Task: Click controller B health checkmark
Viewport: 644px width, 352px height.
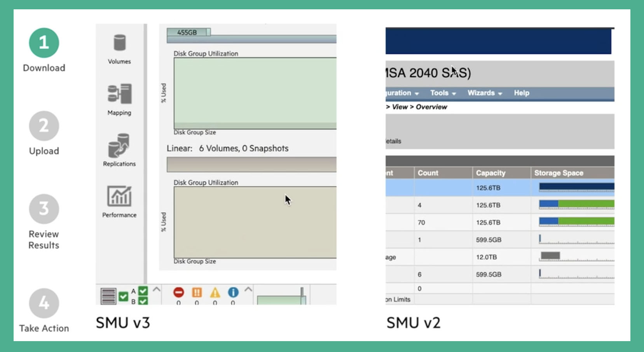Action: (143, 301)
